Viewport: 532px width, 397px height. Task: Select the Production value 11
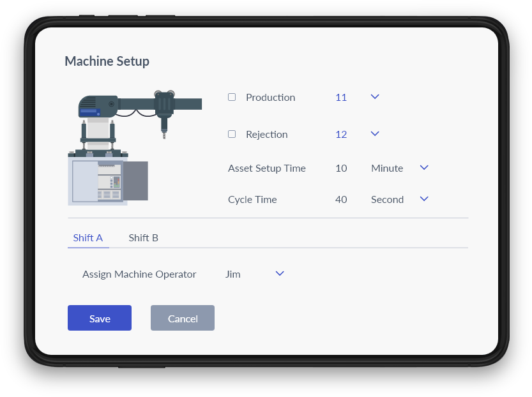tap(341, 98)
